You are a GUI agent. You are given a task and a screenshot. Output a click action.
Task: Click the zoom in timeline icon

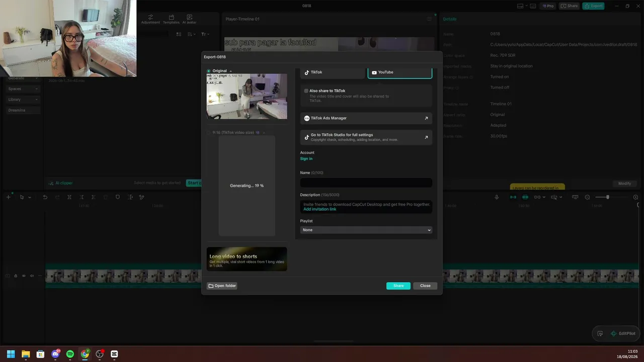[x=635, y=197]
